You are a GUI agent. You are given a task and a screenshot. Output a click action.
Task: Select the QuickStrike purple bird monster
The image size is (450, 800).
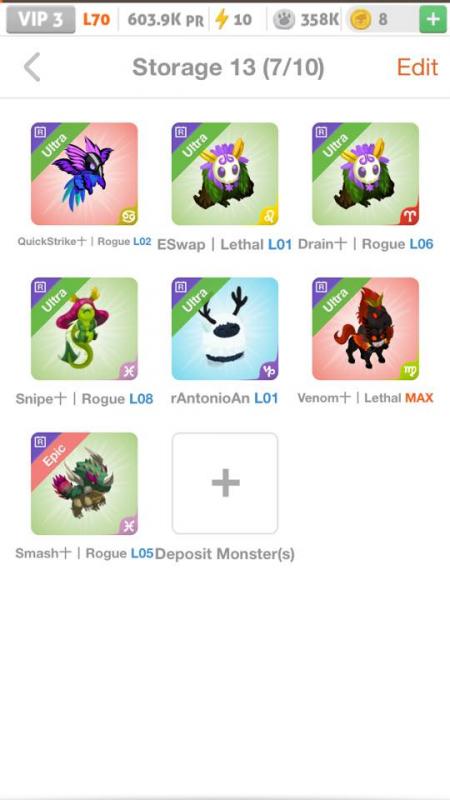click(84, 174)
